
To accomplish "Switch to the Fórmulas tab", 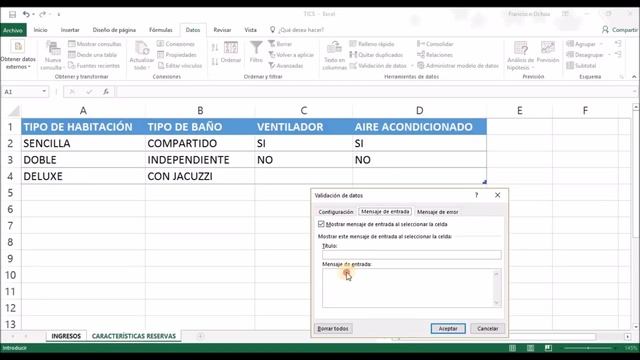I will (x=160, y=30).
